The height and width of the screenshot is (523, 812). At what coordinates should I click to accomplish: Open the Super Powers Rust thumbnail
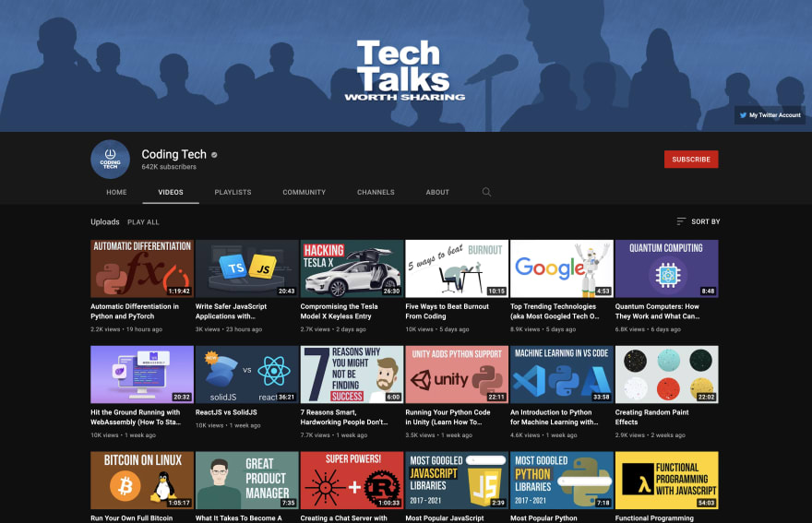[x=352, y=480]
